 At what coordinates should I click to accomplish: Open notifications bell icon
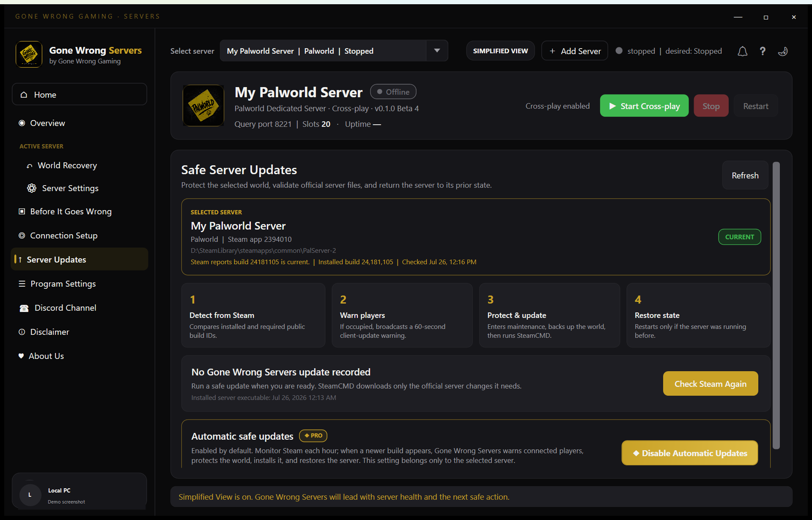(742, 51)
